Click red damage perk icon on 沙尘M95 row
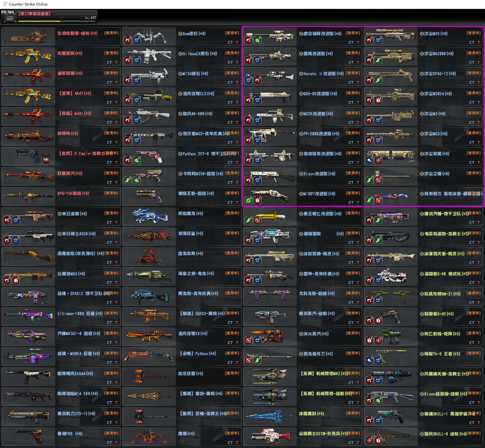485x448 pixels. pos(369,40)
